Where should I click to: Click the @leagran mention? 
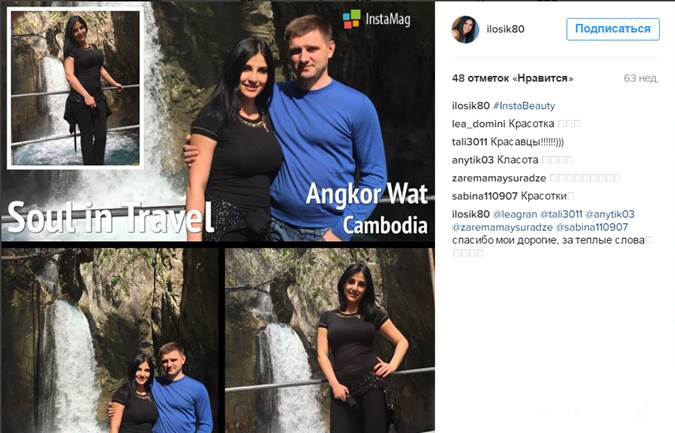click(x=515, y=214)
